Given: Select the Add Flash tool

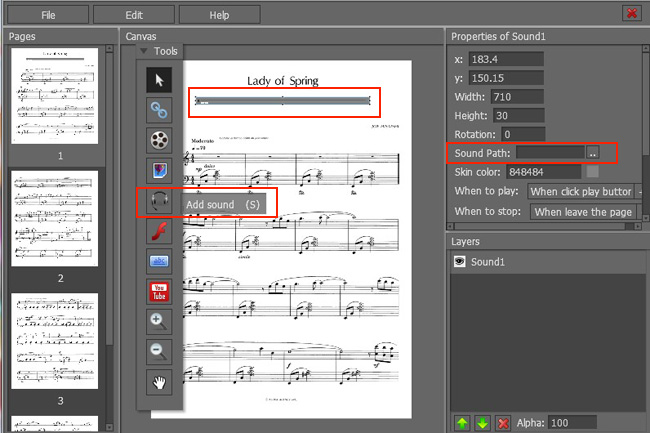Looking at the screenshot, I should [x=159, y=231].
